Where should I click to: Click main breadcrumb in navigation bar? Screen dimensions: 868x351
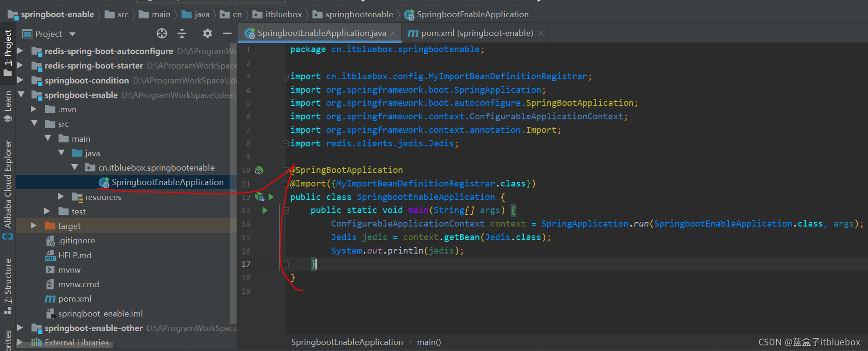[x=155, y=14]
